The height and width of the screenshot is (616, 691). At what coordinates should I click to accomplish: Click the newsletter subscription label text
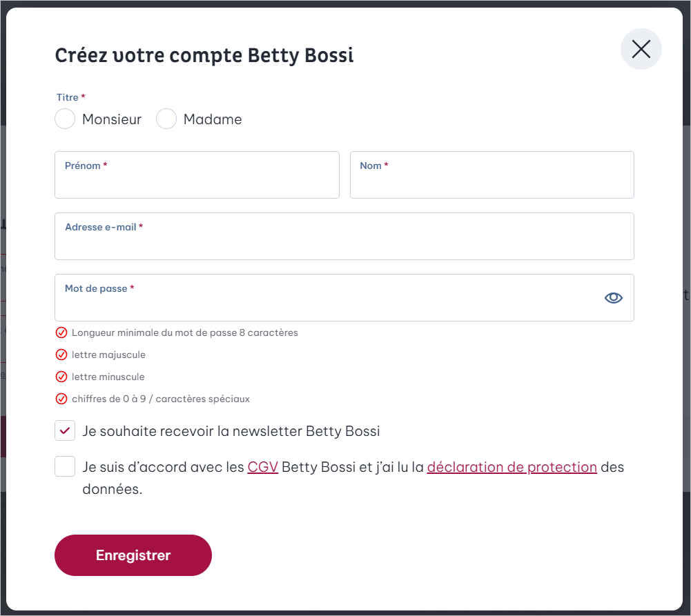pyautogui.click(x=231, y=431)
